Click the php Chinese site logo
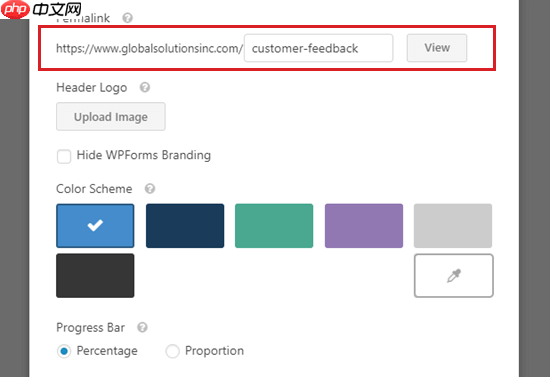This screenshot has width=550, height=377. (41, 9)
